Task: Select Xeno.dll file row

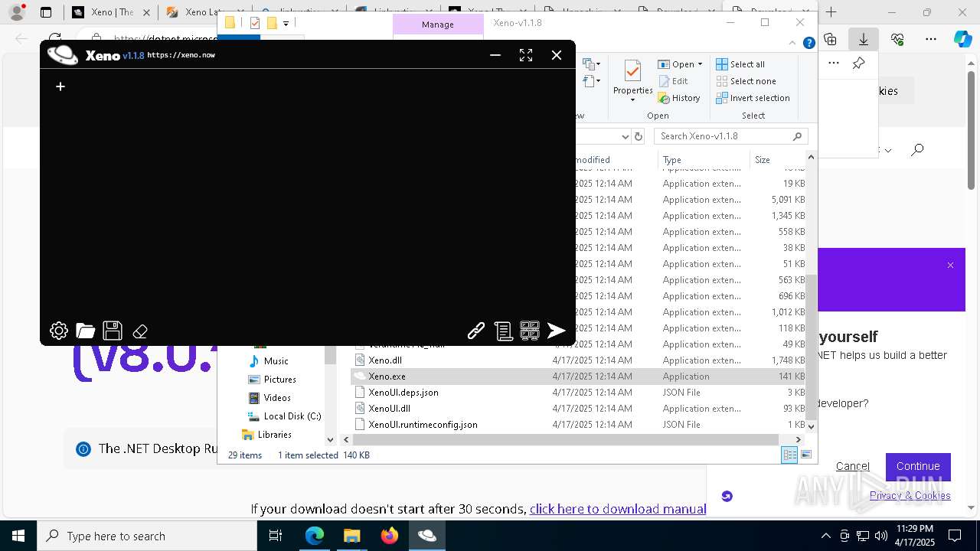Action: tap(578, 360)
